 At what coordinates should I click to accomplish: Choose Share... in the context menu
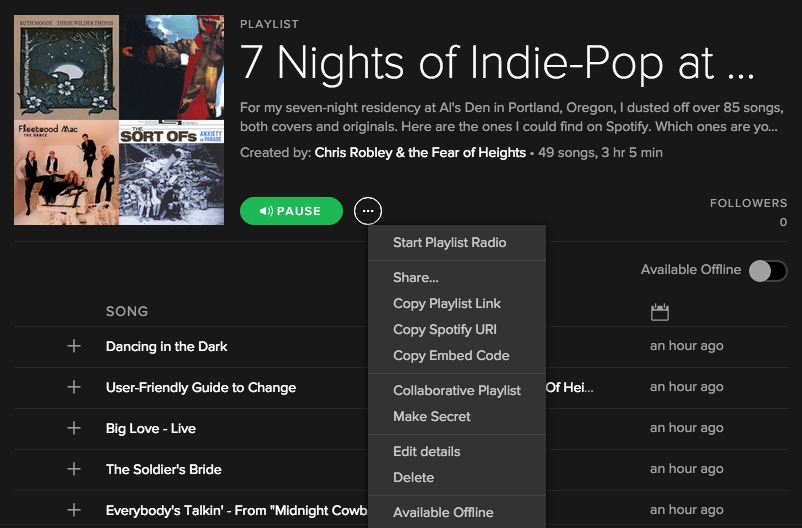416,277
